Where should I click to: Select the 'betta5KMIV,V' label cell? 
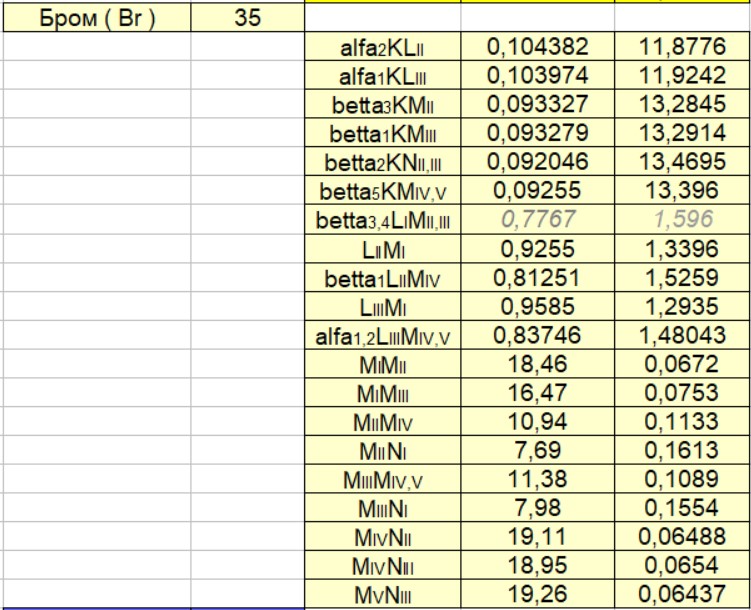point(383,191)
